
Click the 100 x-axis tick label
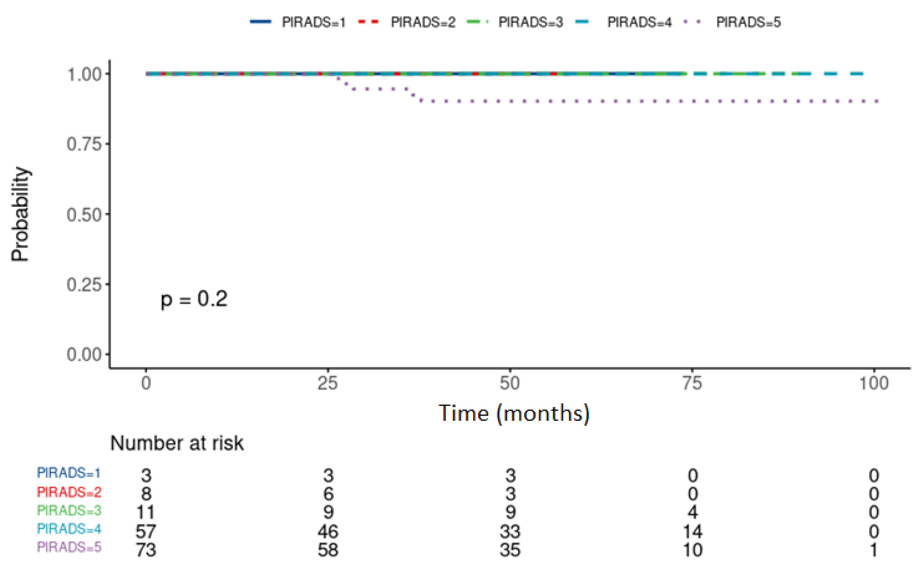[x=873, y=384]
